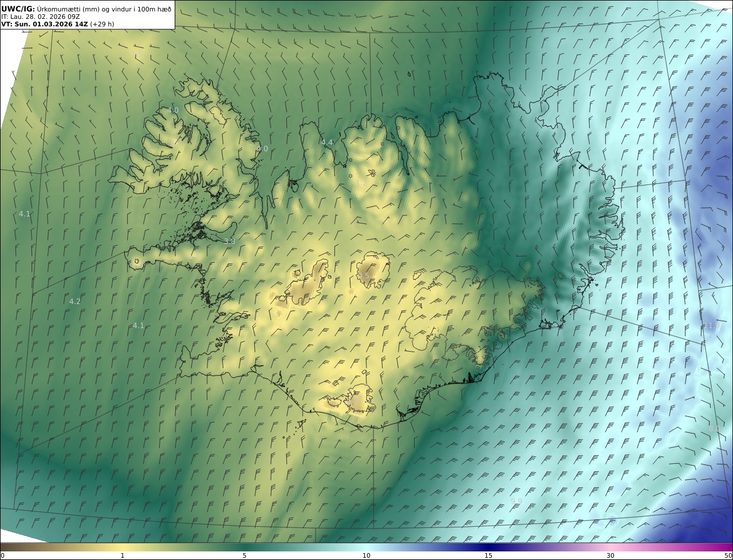The height and width of the screenshot is (560, 733).
Task: Pick the dark navy segment of the color scale
Action: (x=488, y=547)
